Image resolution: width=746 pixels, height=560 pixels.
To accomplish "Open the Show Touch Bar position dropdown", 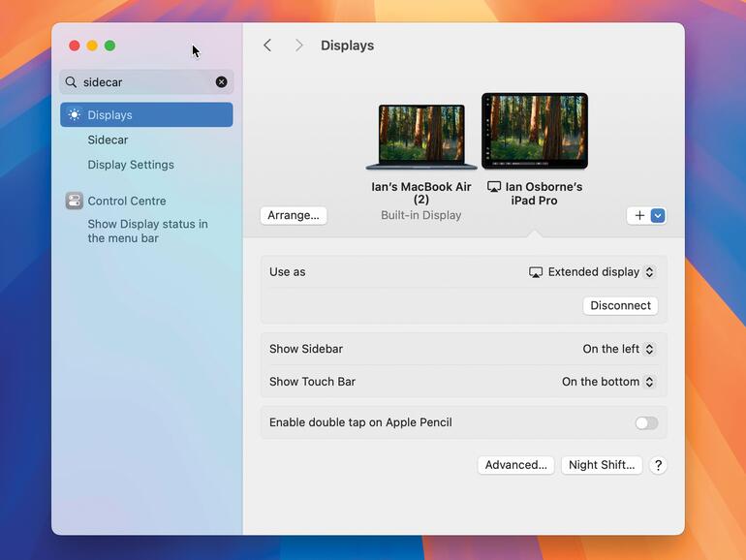I will (608, 382).
